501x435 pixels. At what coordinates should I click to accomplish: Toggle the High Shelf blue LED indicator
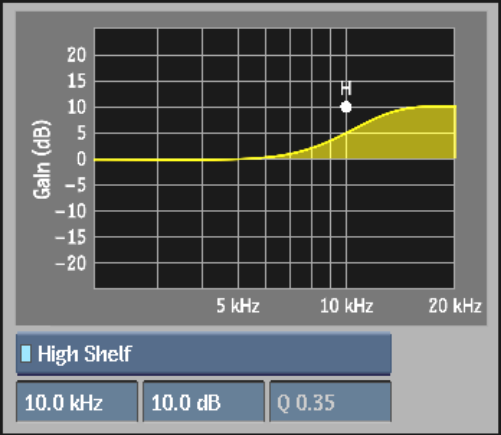(x=26, y=354)
